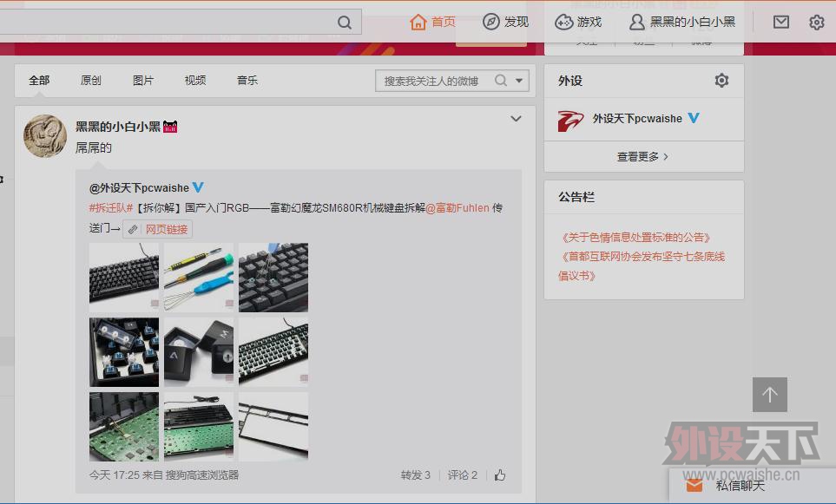Select the 原创 tab
The height and width of the screenshot is (504, 836).
point(91,81)
